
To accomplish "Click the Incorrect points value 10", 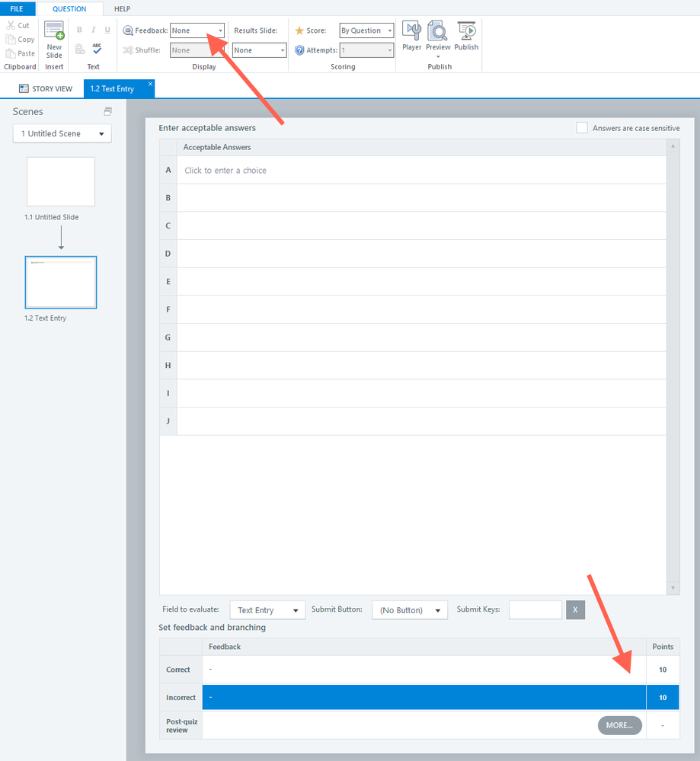I will pos(663,698).
